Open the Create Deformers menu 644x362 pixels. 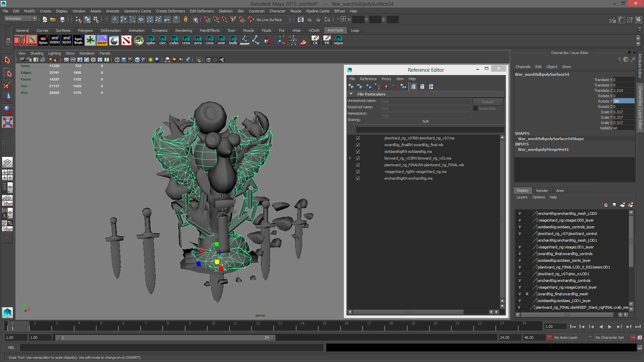(x=170, y=11)
